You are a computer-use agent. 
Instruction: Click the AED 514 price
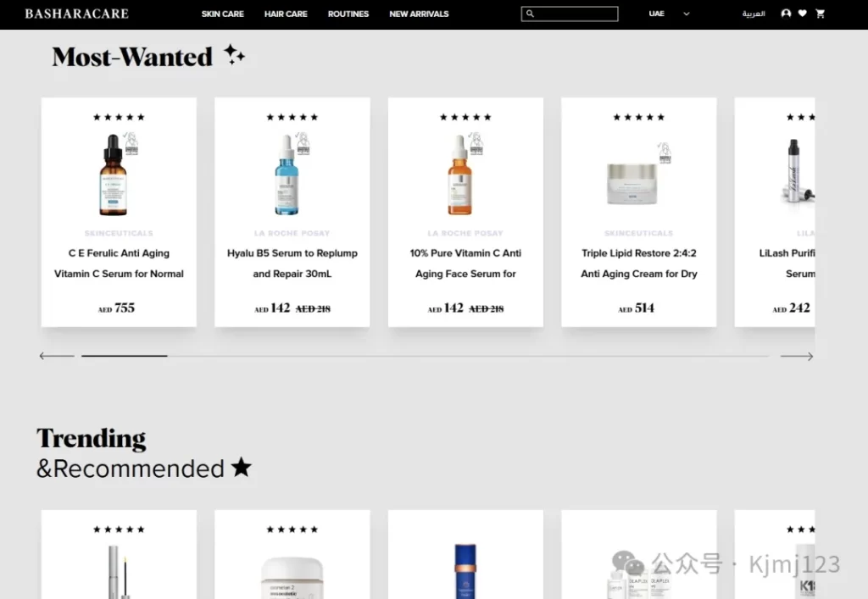[x=636, y=308]
